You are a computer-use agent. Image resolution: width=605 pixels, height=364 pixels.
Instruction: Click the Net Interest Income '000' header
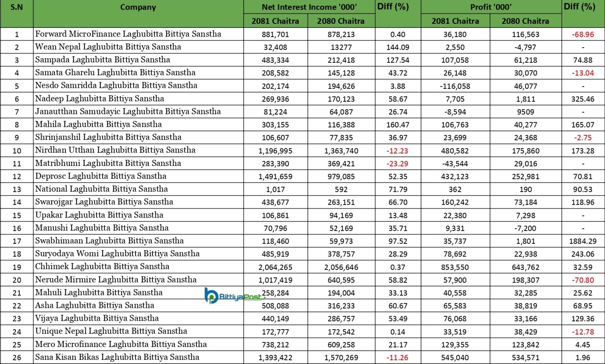pos(309,7)
